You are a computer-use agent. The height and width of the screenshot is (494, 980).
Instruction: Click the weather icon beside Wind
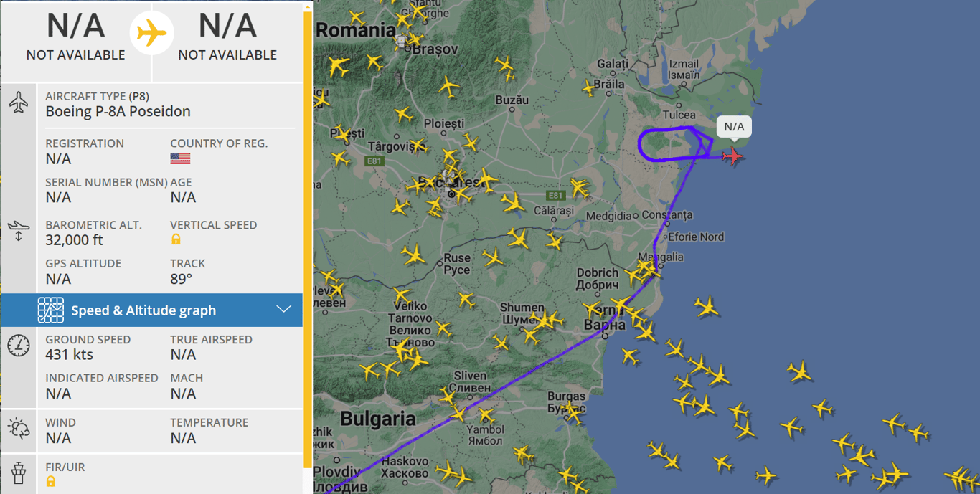(x=19, y=429)
